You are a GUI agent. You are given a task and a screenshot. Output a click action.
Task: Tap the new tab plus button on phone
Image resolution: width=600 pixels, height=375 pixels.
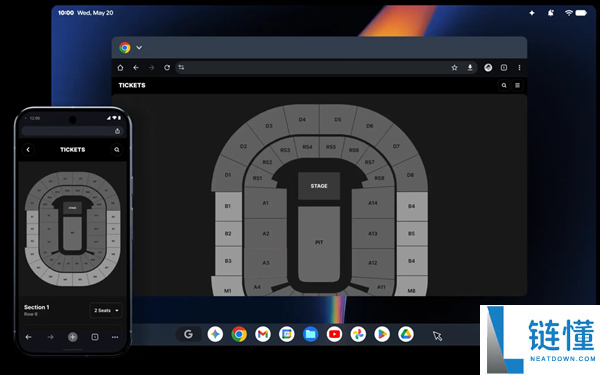[73, 337]
